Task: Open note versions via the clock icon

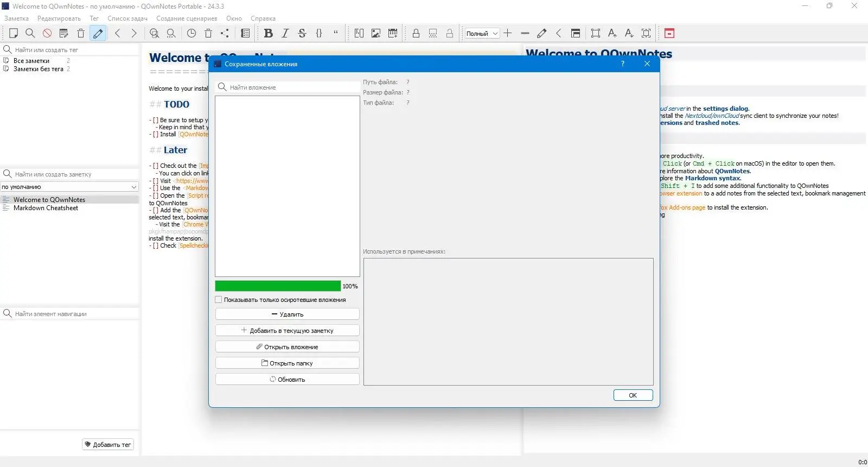Action: pos(192,33)
